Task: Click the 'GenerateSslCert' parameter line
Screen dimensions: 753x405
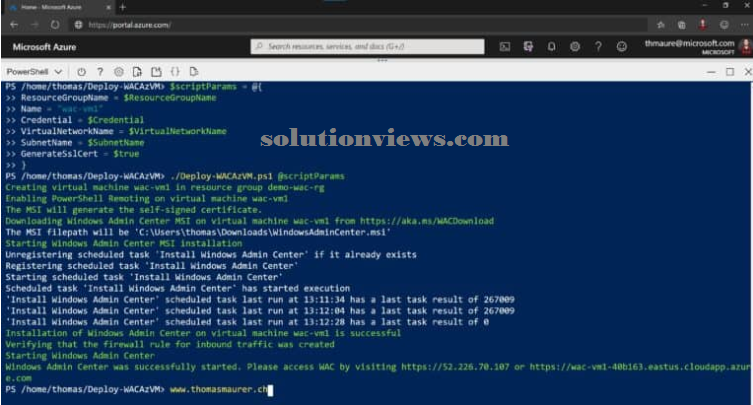Action: (73, 154)
